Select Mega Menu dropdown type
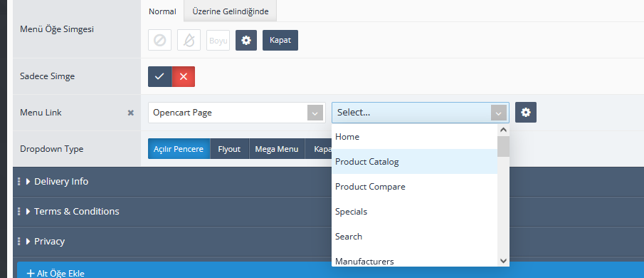This screenshot has width=644, height=278. pos(277,149)
